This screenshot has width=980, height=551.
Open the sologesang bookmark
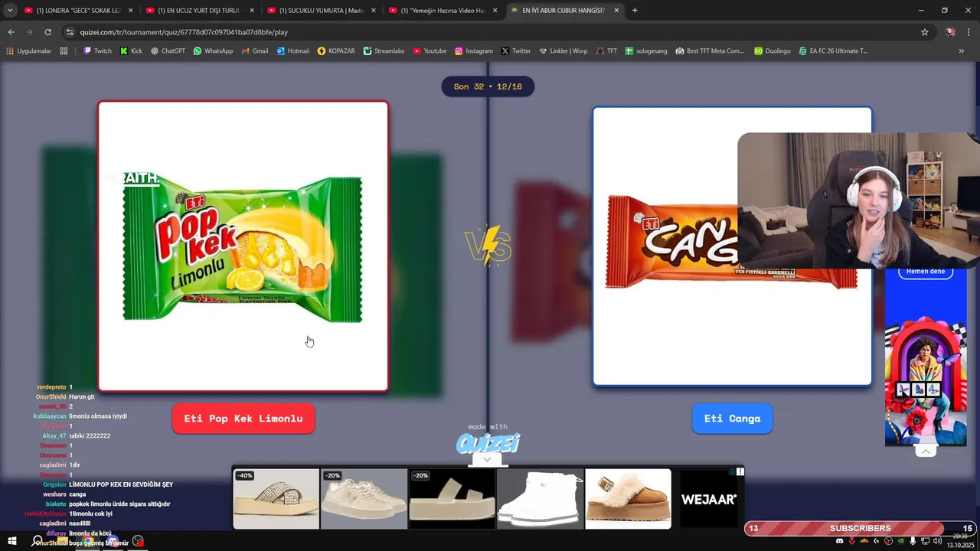[x=646, y=51]
